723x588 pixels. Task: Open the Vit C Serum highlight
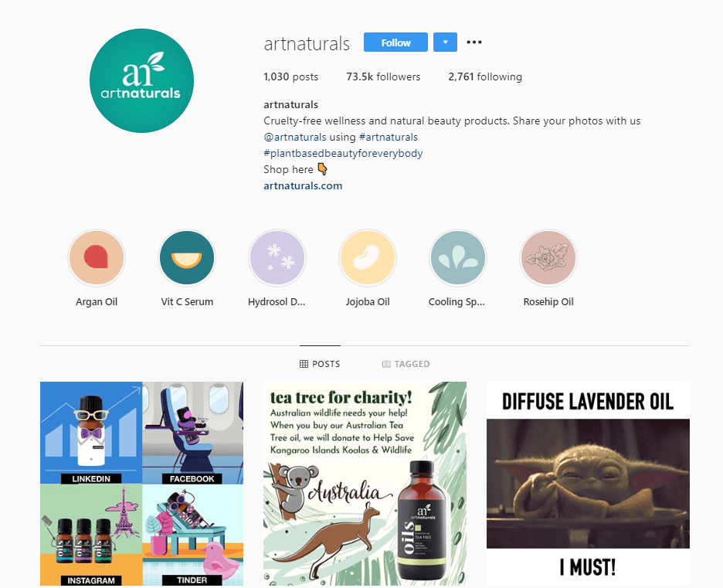point(187,258)
